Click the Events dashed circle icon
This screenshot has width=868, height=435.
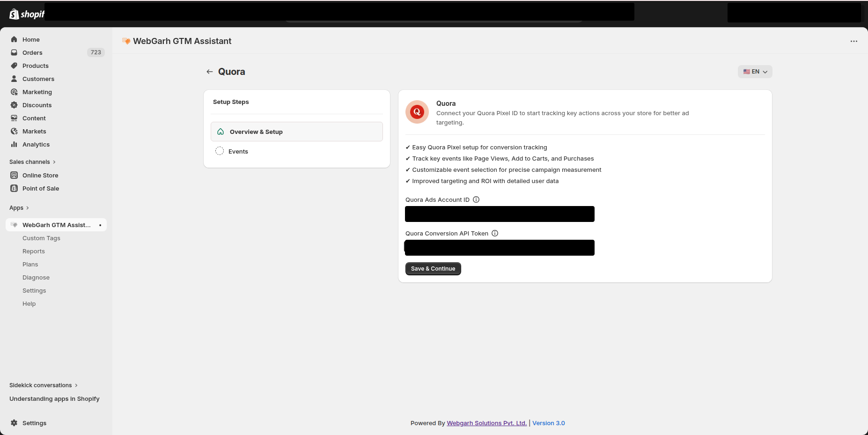point(220,151)
